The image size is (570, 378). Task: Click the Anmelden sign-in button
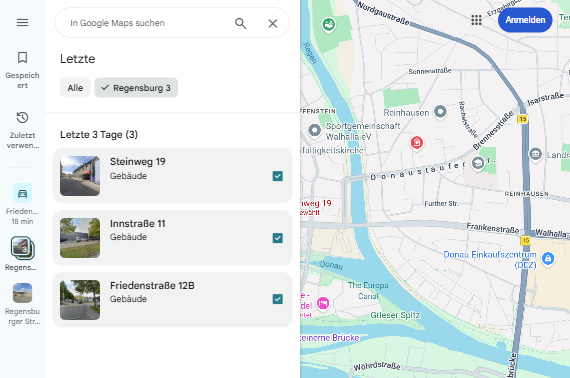coord(525,20)
